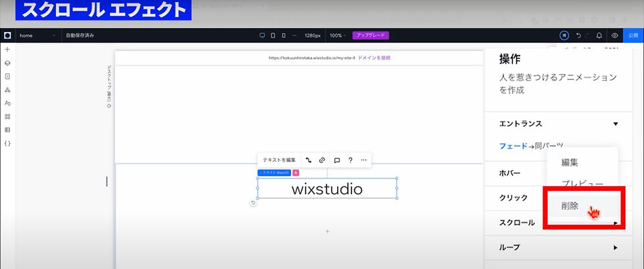This screenshot has width=644, height=269.
Task: Click the rotate handle below the text box
Action: click(x=253, y=203)
